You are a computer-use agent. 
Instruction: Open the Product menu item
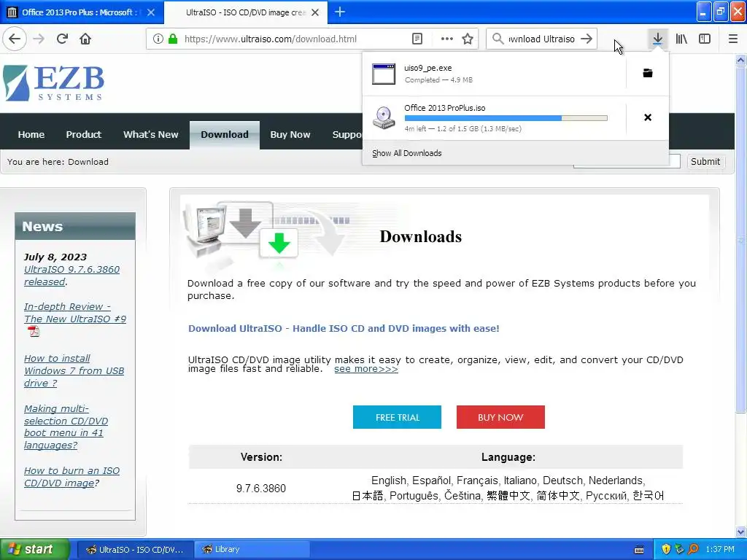pyautogui.click(x=83, y=135)
